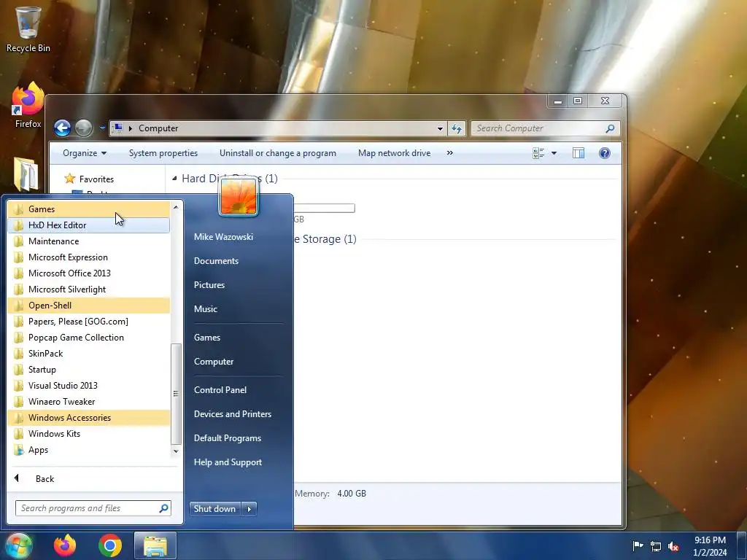This screenshot has width=747, height=560.
Task: Show more toolbar commands chevron
Action: pyautogui.click(x=449, y=153)
